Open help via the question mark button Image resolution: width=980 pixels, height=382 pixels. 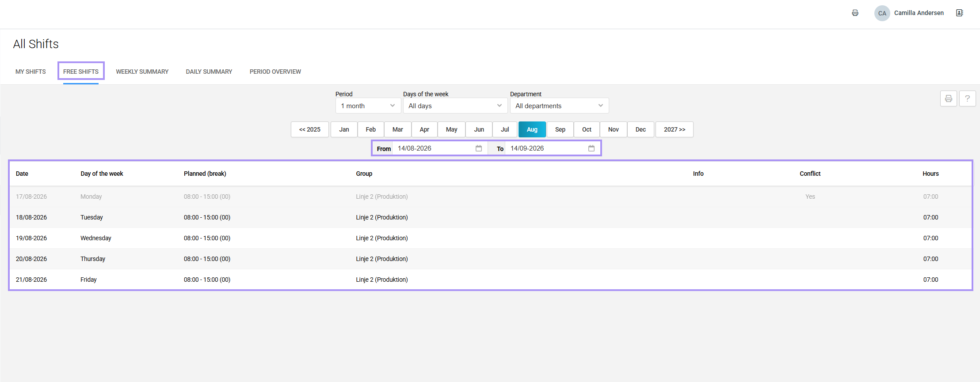[x=967, y=98]
